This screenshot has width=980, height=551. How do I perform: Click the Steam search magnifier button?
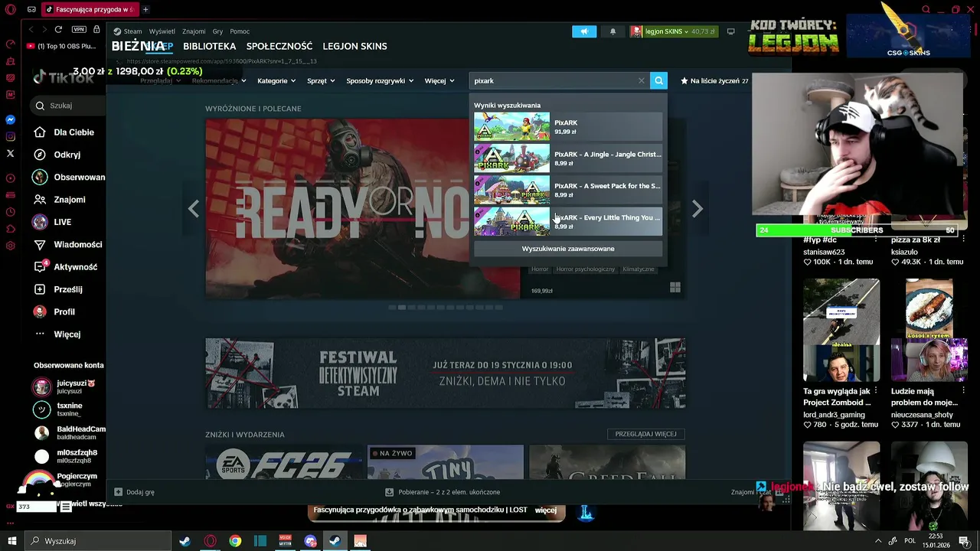tap(658, 80)
